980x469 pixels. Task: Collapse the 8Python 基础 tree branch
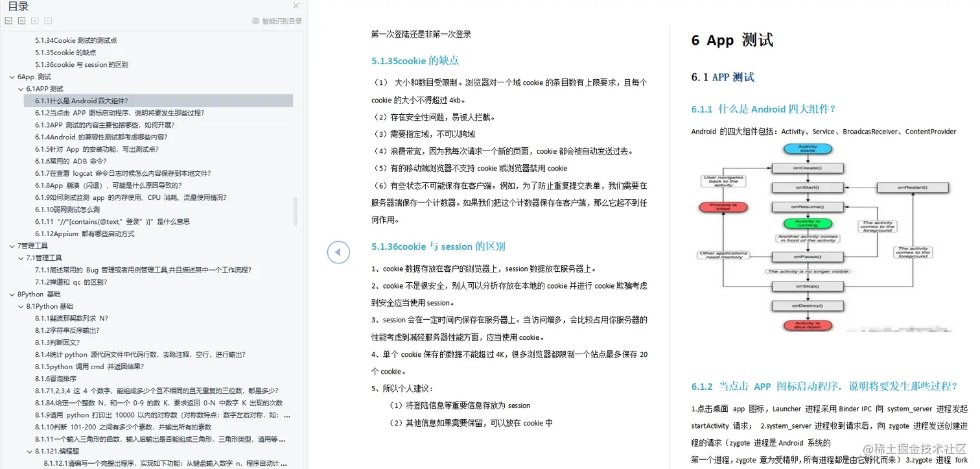pyautogui.click(x=12, y=294)
